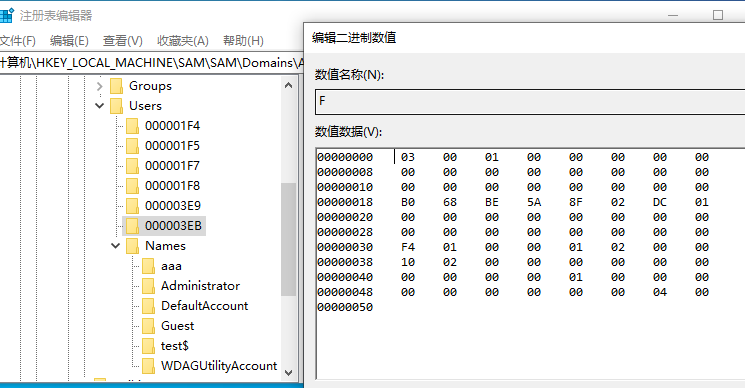Click byte 10 at offset 00000038
The width and height of the screenshot is (745, 388).
(x=408, y=262)
